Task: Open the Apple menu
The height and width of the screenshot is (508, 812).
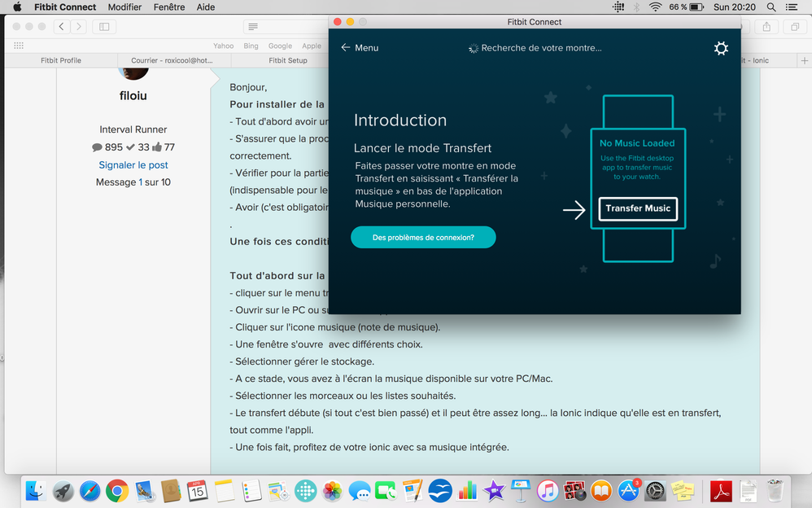Action: click(16, 7)
